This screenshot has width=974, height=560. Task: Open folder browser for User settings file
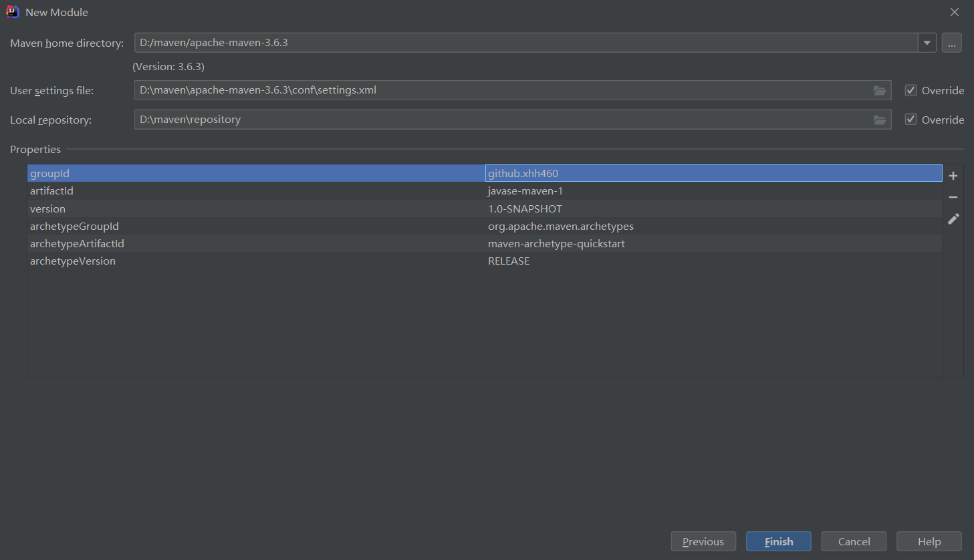click(880, 90)
